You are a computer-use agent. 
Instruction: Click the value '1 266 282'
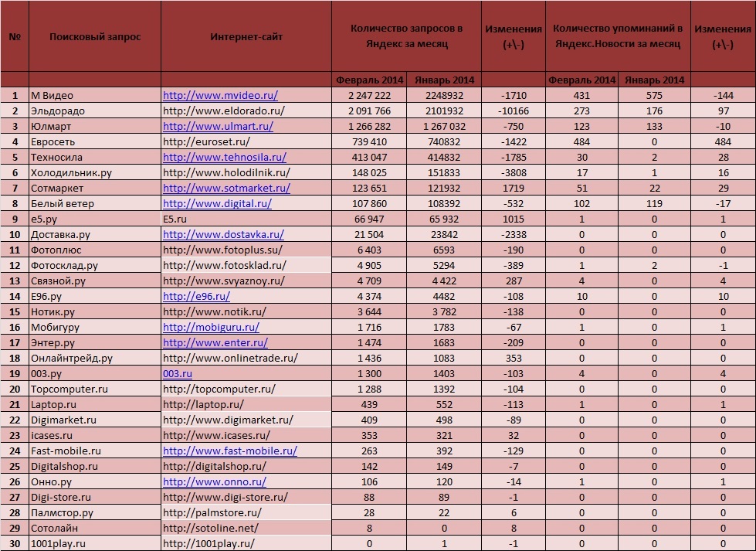369,127
